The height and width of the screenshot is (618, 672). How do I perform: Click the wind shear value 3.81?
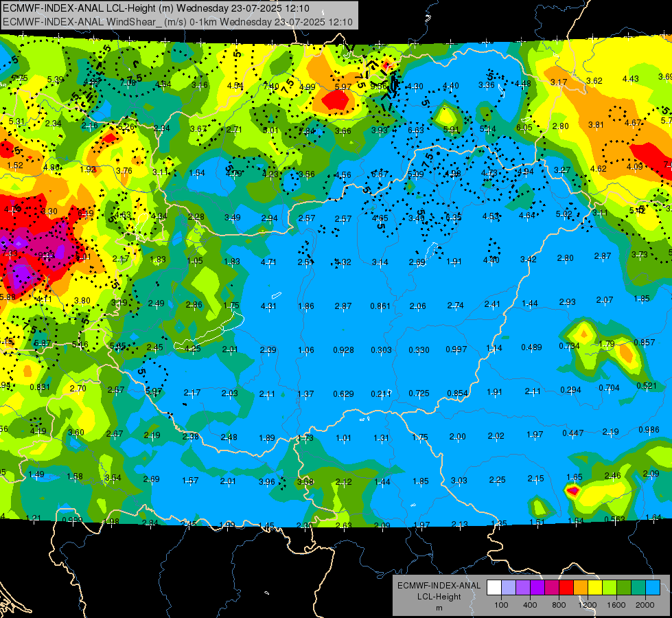point(596,125)
